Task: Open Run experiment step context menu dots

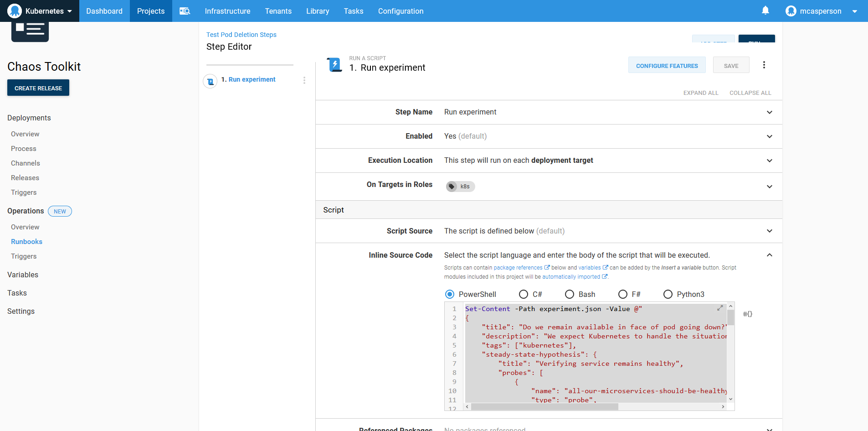Action: 304,80
